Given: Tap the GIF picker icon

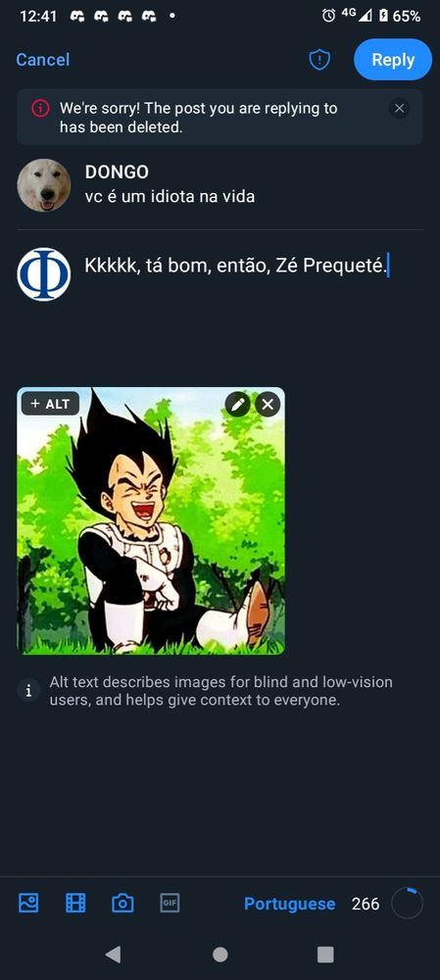Looking at the screenshot, I should click(170, 904).
